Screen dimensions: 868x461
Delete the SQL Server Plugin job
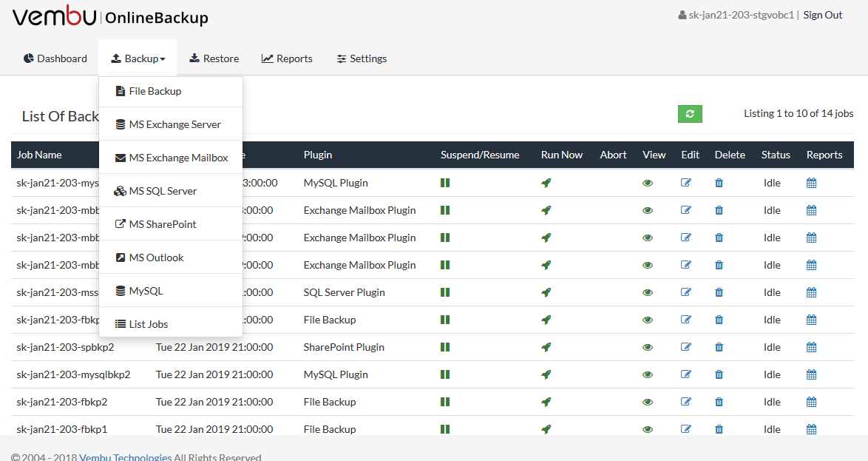[x=719, y=292]
